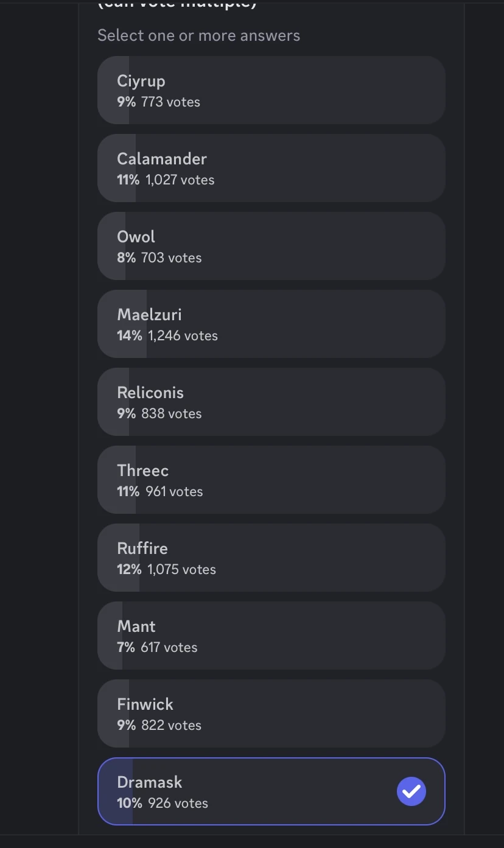Click the progress fill on Ruffire's bar
The height and width of the screenshot is (848, 504).
119,558
